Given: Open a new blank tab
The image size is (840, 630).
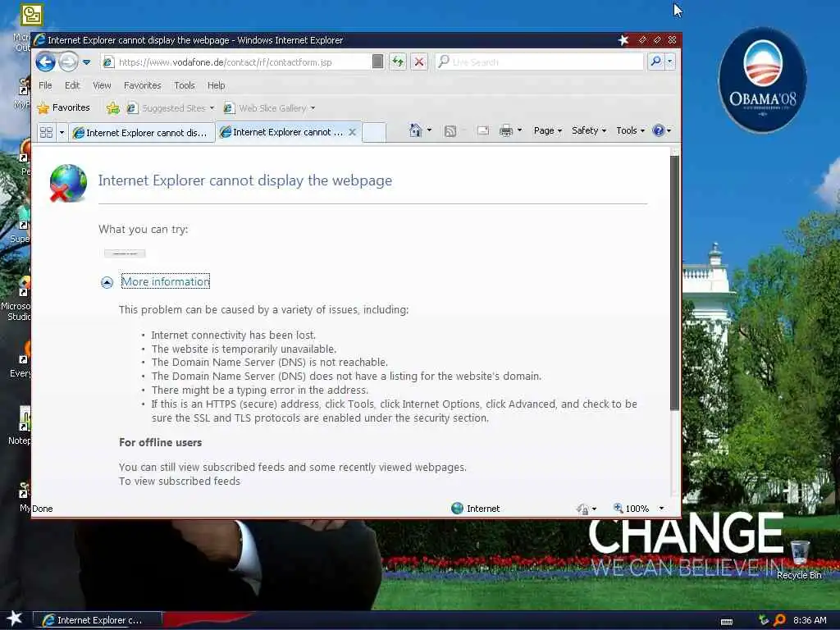Looking at the screenshot, I should 374,132.
